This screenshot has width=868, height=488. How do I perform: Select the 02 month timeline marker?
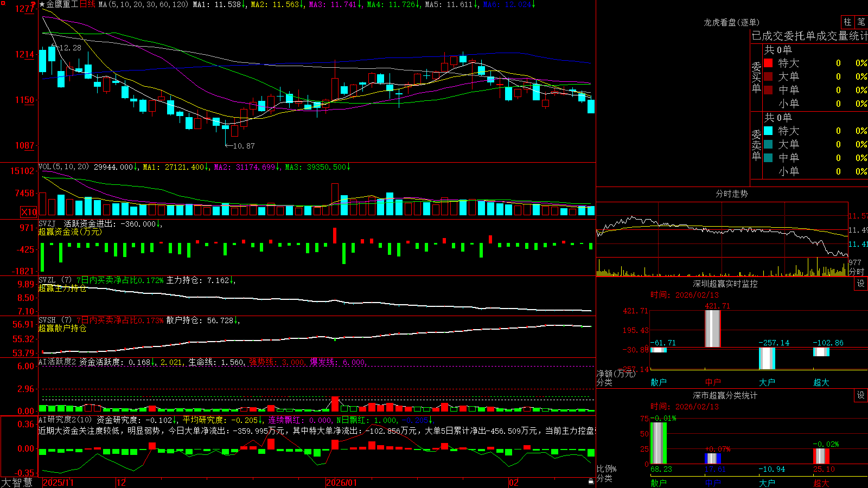514,483
